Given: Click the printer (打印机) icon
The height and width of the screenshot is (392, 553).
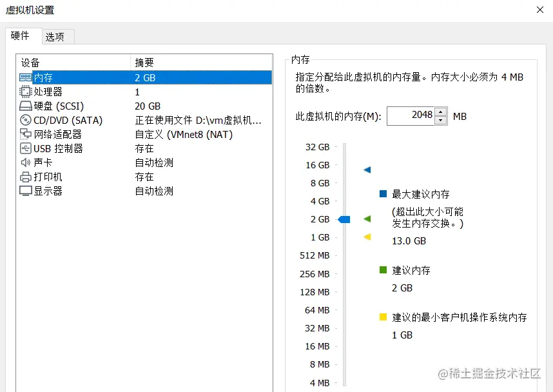Looking at the screenshot, I should point(25,177).
